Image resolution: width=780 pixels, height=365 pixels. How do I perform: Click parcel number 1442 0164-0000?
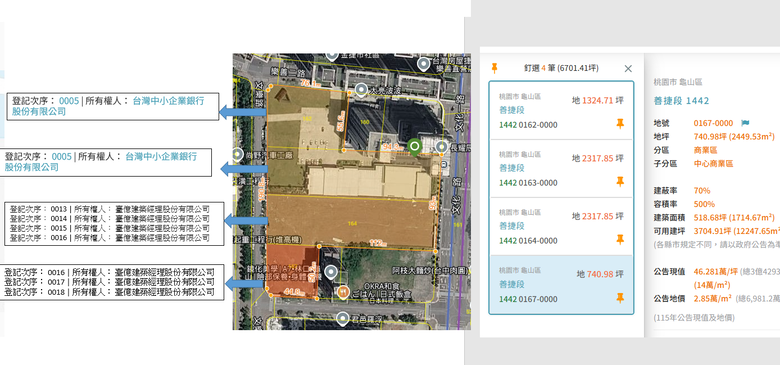[x=528, y=241]
